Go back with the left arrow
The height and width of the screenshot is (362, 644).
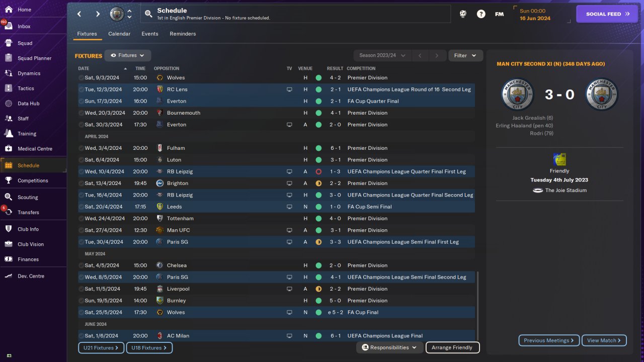pos(79,14)
